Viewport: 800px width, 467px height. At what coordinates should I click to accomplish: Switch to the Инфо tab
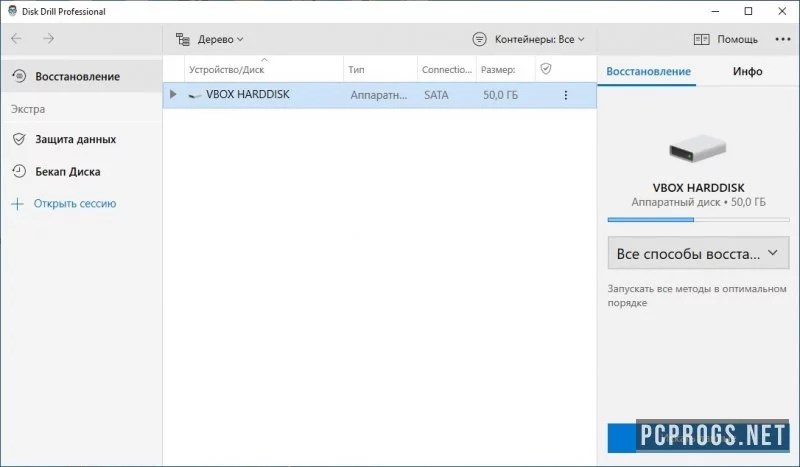click(x=747, y=71)
